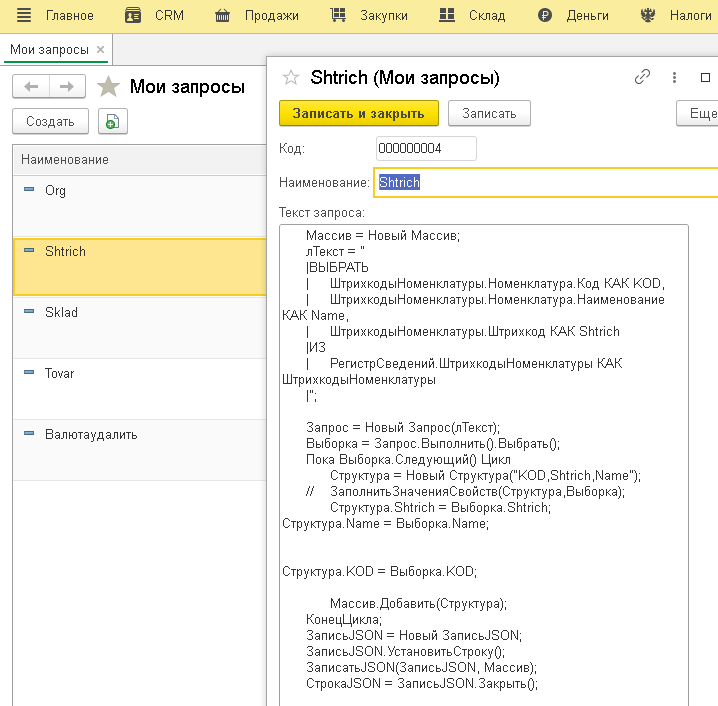Click the Код input field
This screenshot has height=706, width=718.
[426, 148]
